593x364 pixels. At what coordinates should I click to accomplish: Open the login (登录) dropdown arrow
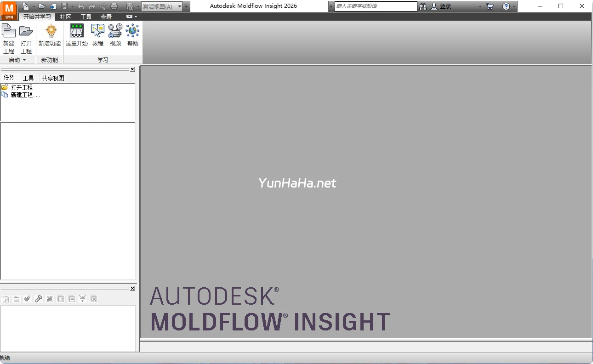[x=480, y=6]
